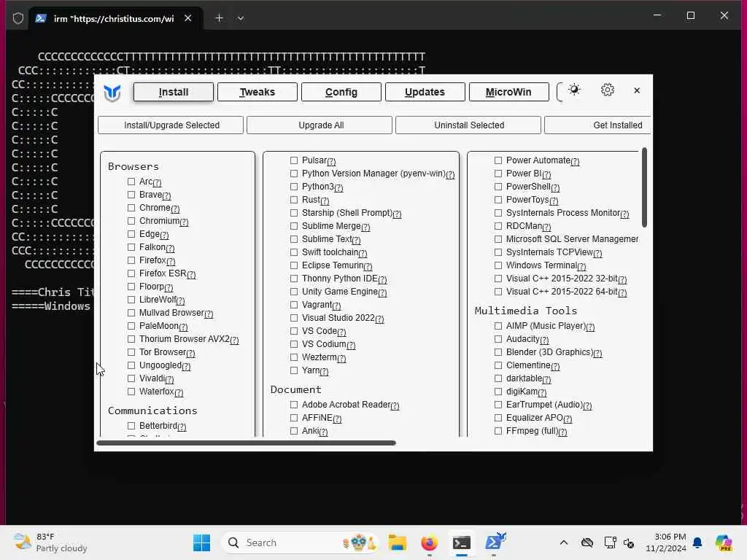Click the Upgrade All button
The height and width of the screenshot is (560, 747).
tap(320, 125)
